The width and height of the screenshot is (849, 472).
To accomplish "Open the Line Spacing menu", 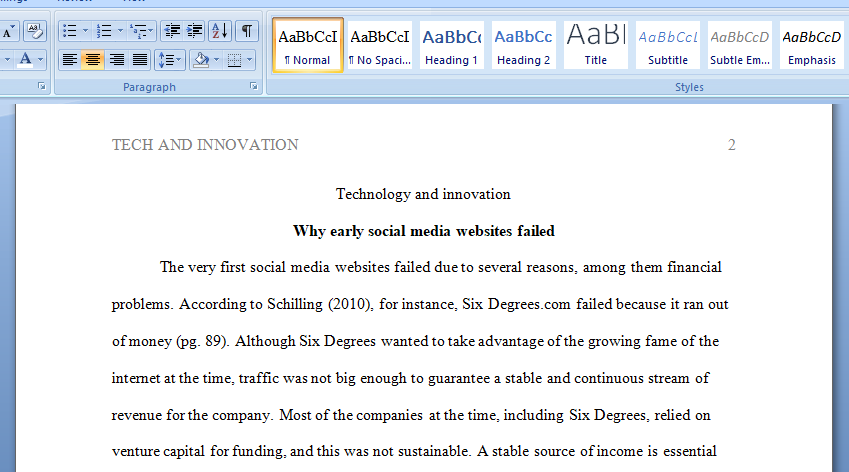I will 169,59.
